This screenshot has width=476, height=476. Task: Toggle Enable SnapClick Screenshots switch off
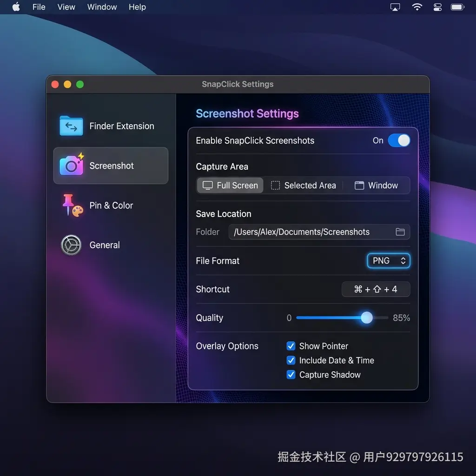399,140
